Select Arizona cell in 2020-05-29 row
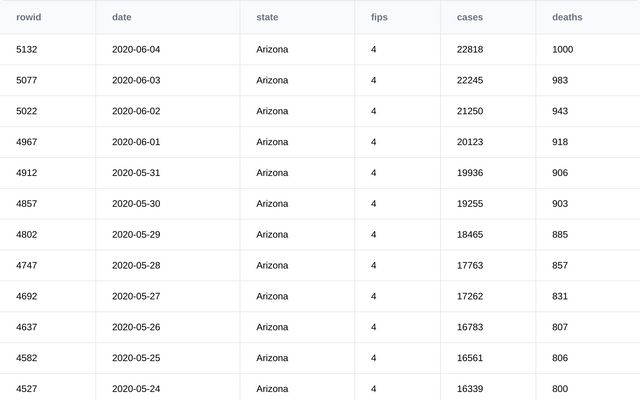This screenshot has width=640, height=400. (272, 235)
